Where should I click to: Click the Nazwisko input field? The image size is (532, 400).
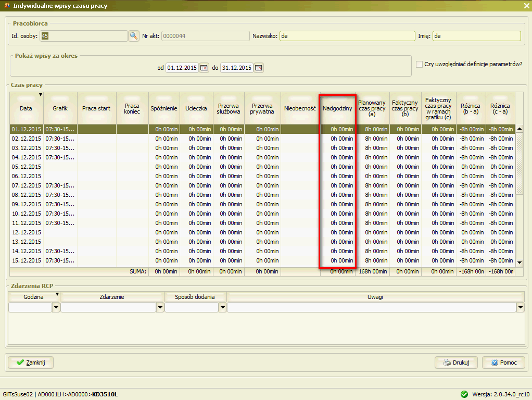click(x=347, y=36)
